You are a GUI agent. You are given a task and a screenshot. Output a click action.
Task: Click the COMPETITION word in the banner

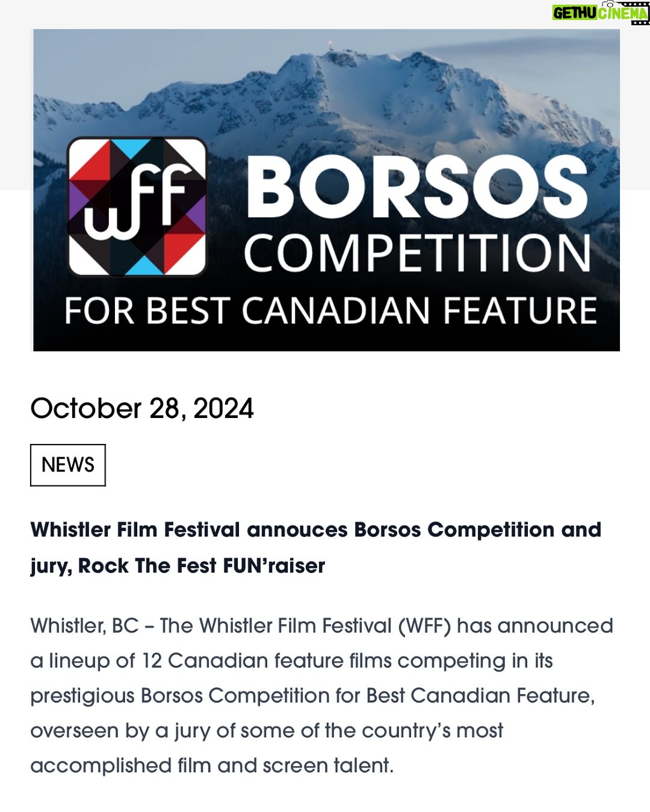coord(418,253)
